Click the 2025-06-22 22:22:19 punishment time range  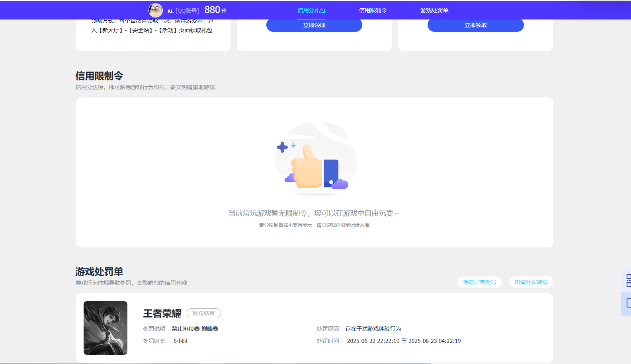coord(404,341)
